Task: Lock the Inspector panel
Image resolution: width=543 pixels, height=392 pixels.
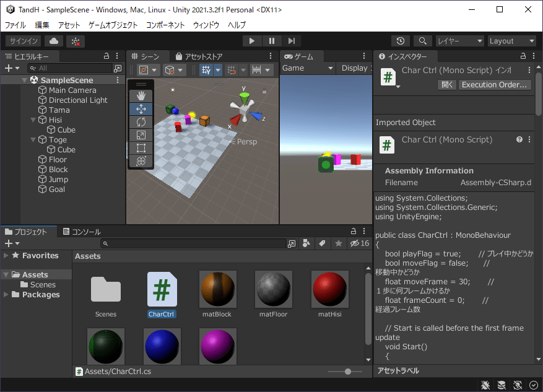Action: pyautogui.click(x=523, y=56)
